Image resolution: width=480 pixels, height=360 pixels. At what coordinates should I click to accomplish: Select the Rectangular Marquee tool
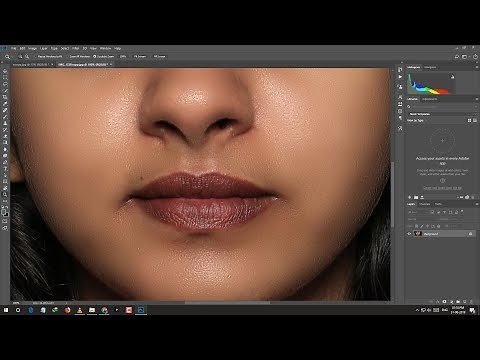point(5,78)
